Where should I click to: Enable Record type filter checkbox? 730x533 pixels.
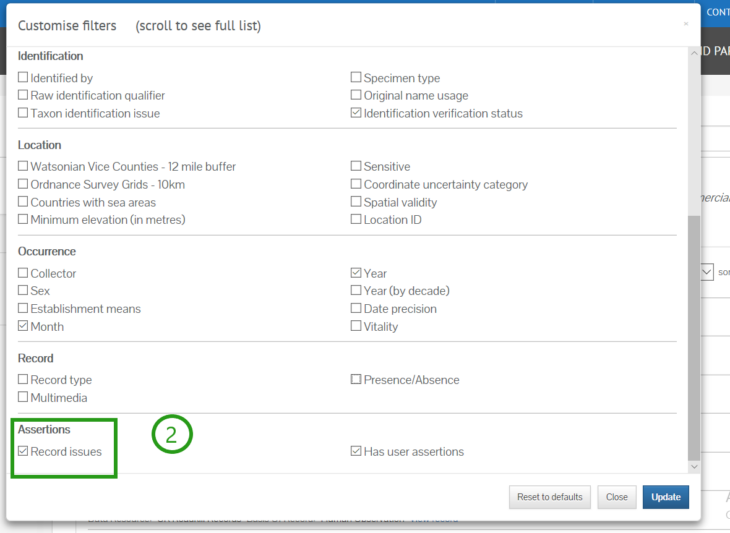pyautogui.click(x=23, y=379)
